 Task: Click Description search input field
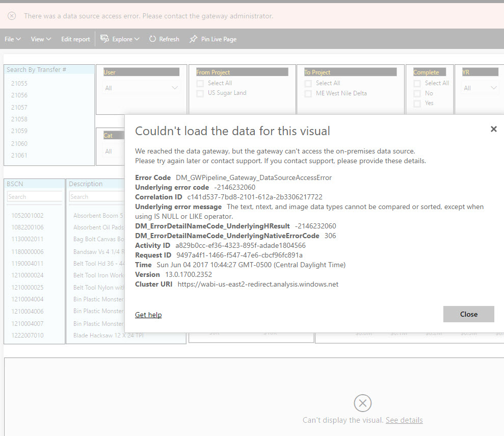click(x=97, y=196)
